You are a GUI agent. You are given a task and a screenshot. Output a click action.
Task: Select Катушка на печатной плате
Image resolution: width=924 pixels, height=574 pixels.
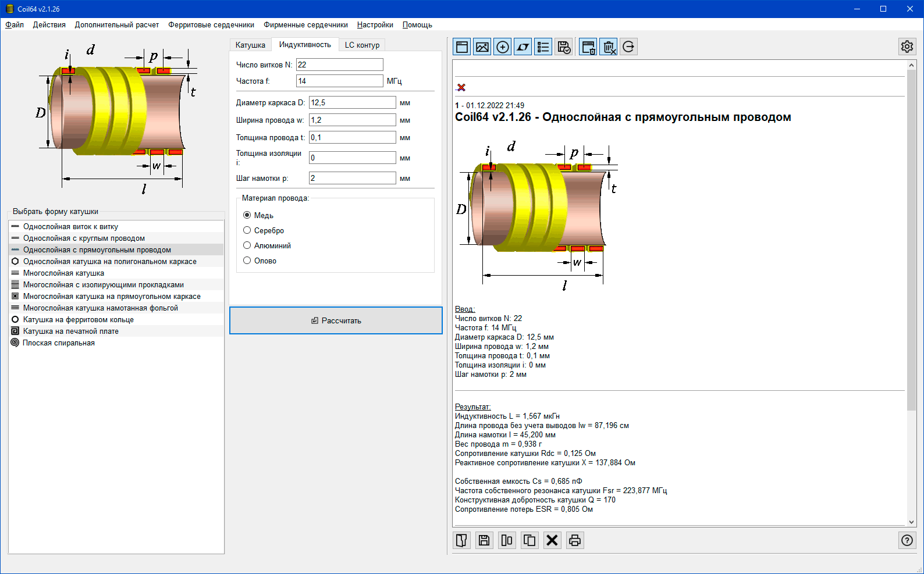click(x=116, y=331)
